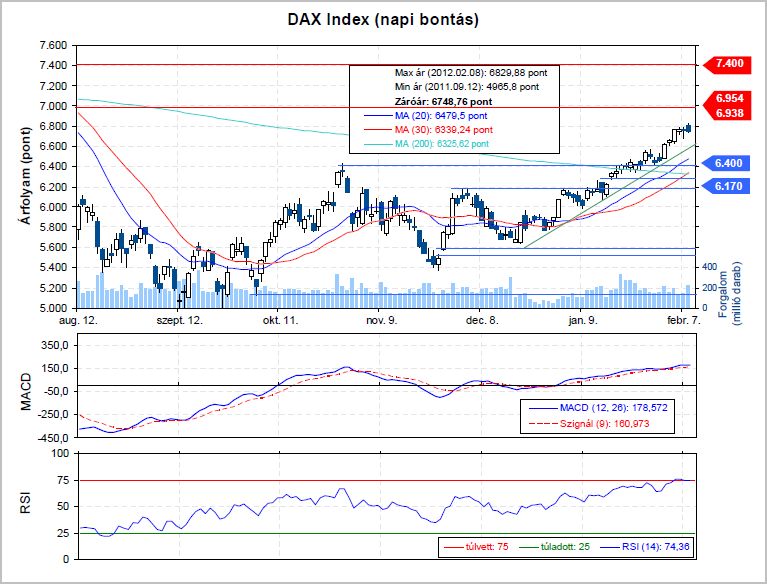
Task: Click 'Záróár: 6748,76 pont' text
Action: click(443, 102)
